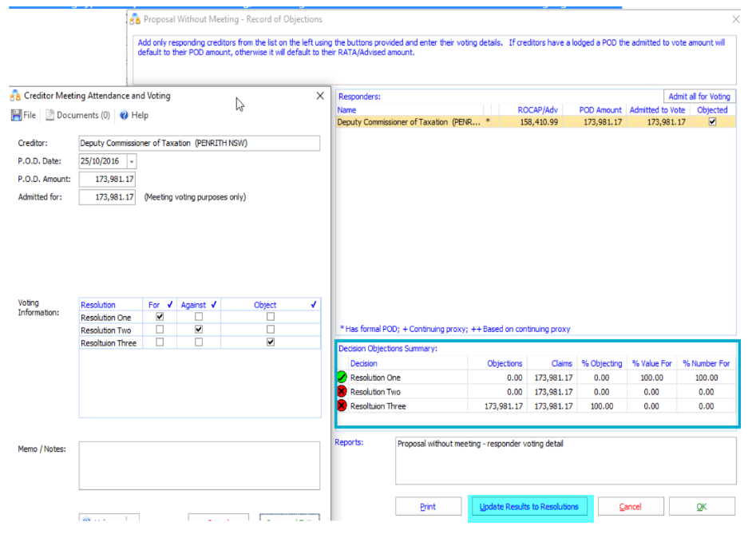Click the red cross beside Resolution Two

tap(342, 392)
